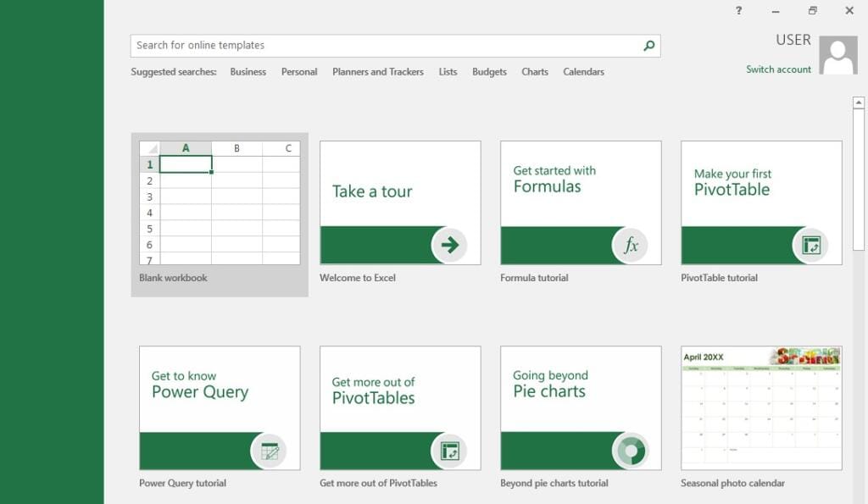Open the April 20XX calendar thumbnail
868x504 pixels.
[x=761, y=408]
